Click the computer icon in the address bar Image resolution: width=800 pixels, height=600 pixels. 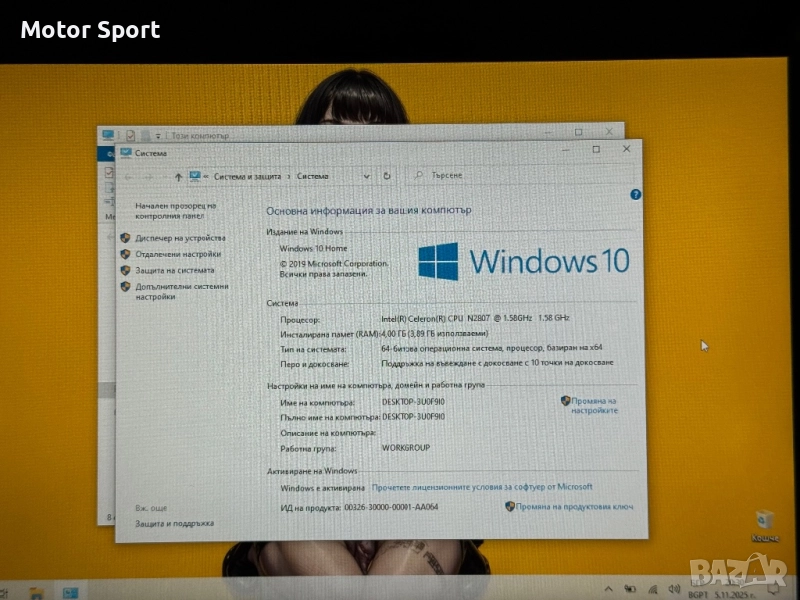point(195,176)
